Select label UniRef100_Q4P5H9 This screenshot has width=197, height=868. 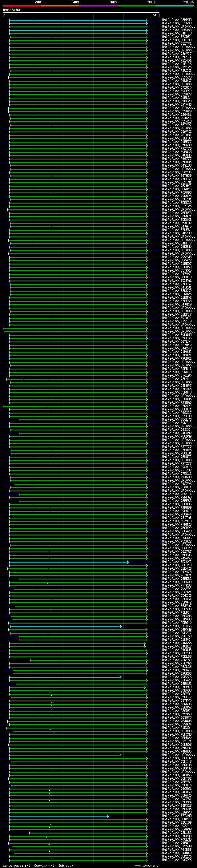[177, 629]
